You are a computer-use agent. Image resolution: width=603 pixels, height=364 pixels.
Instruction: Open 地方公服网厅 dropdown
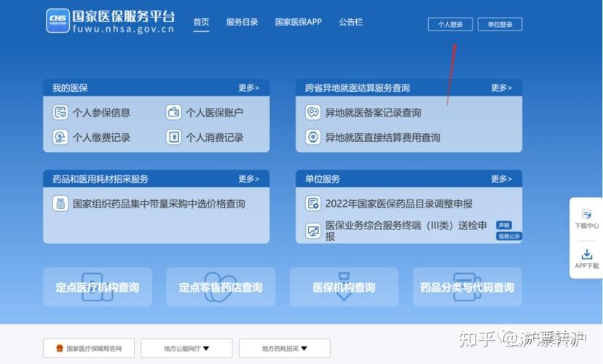click(x=186, y=348)
